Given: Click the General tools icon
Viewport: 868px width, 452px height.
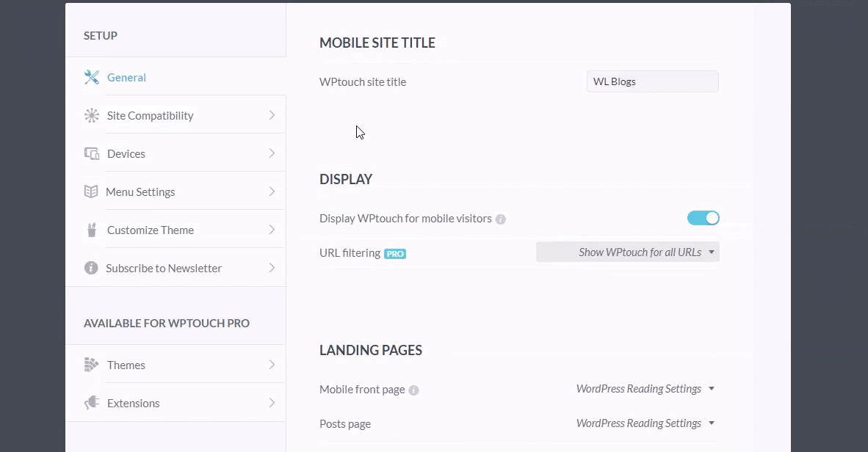Looking at the screenshot, I should (x=91, y=78).
